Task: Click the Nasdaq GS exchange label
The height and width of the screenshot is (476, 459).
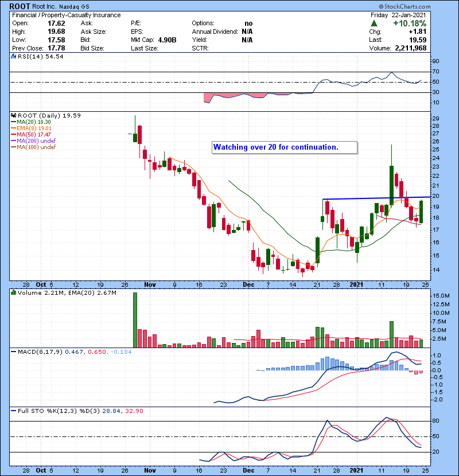Action: coord(74,7)
